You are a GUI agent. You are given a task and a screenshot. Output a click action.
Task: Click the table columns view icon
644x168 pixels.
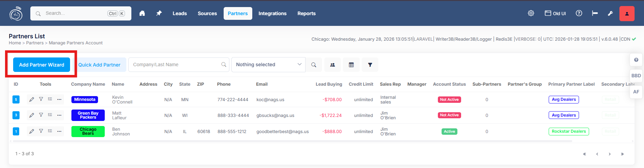(351, 65)
